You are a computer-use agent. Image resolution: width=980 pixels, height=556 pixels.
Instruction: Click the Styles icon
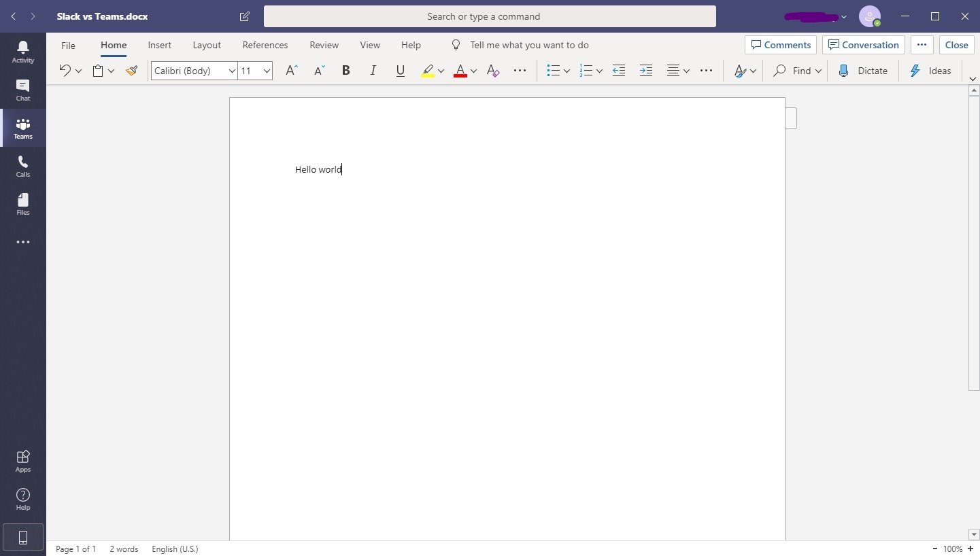740,70
